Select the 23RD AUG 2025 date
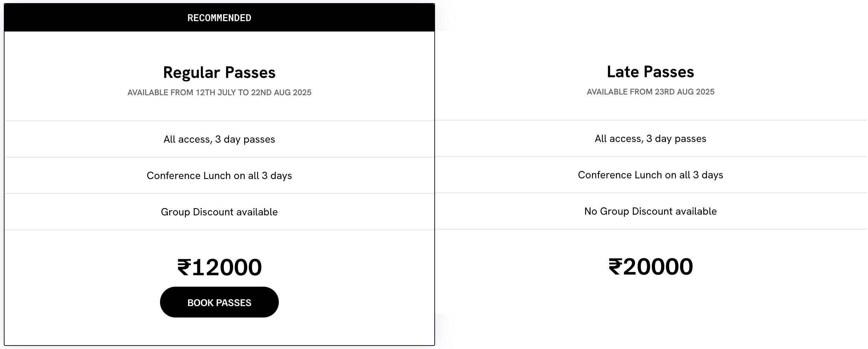868x349 pixels. coord(684,92)
